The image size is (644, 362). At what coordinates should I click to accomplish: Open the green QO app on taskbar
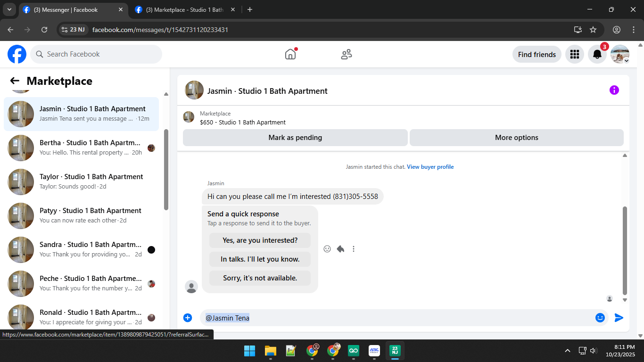coord(354,351)
